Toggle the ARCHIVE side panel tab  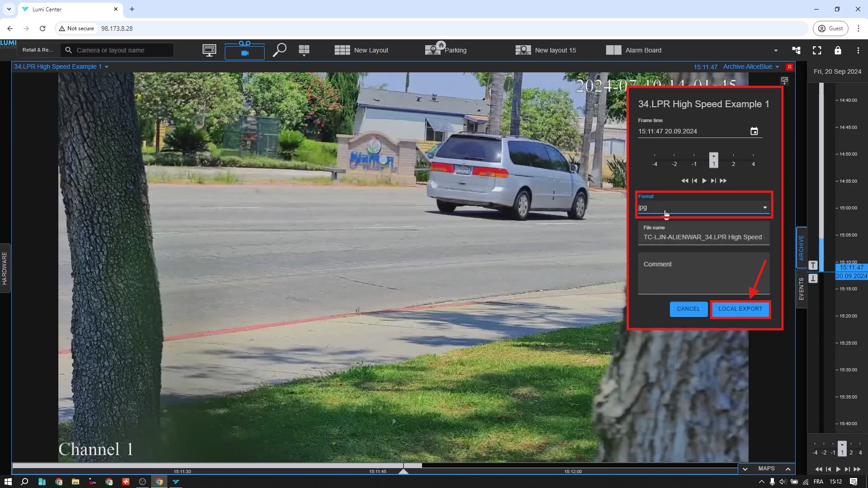(x=801, y=247)
